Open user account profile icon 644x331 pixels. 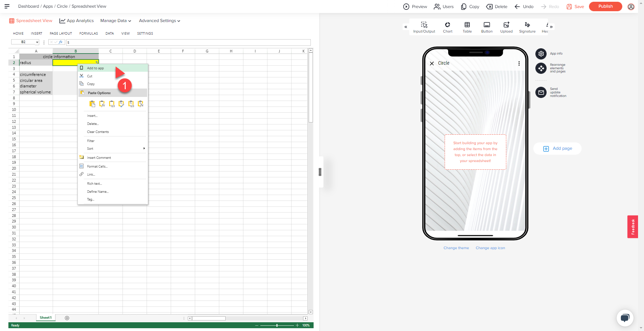(x=631, y=7)
